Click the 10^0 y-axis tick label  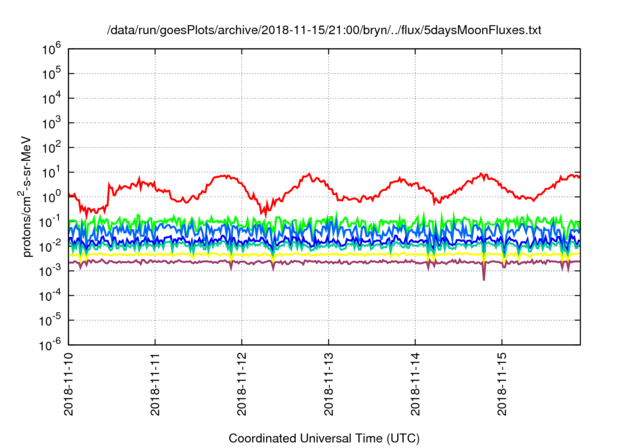51,197
